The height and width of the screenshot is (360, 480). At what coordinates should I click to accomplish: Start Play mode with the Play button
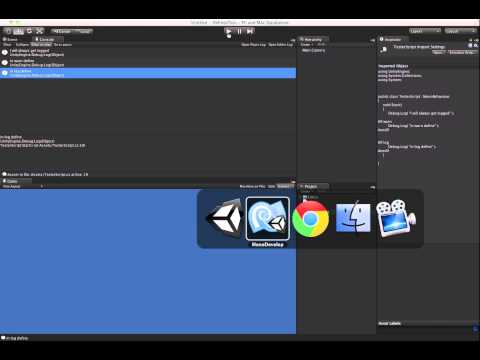coord(229,31)
